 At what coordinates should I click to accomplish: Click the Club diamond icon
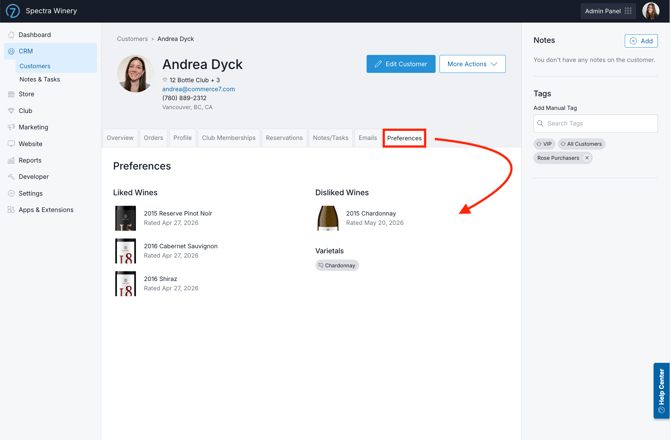click(x=11, y=111)
